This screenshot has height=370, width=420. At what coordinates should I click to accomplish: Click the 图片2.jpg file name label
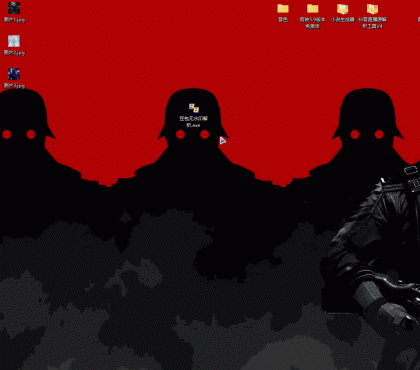[14, 53]
